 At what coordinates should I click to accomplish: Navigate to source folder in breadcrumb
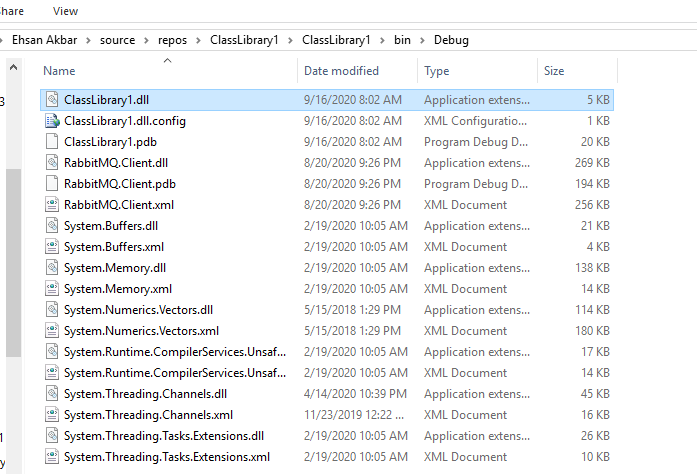[x=117, y=40]
